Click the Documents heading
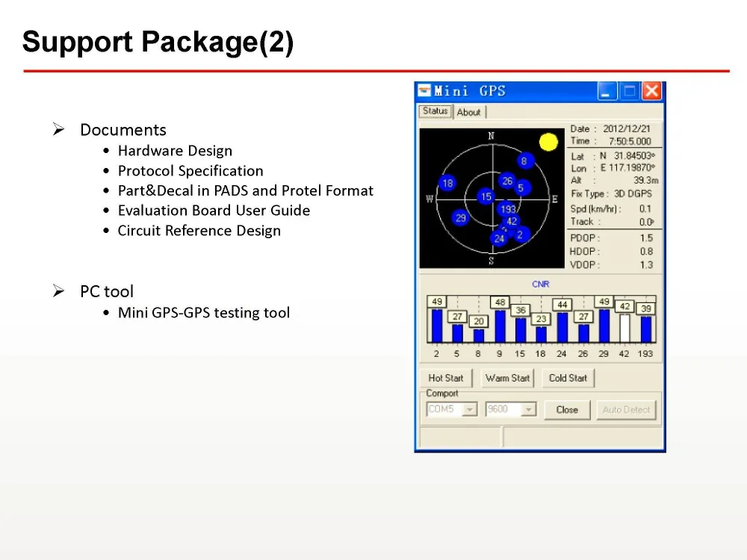 pos(123,130)
